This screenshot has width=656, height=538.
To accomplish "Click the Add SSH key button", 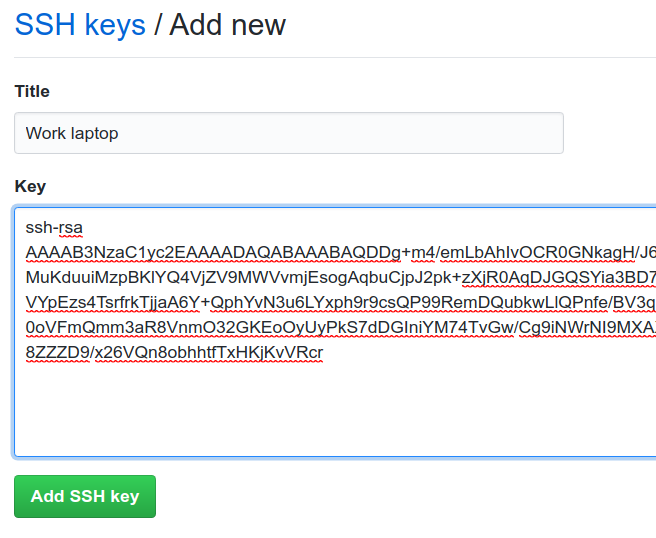I will click(85, 496).
